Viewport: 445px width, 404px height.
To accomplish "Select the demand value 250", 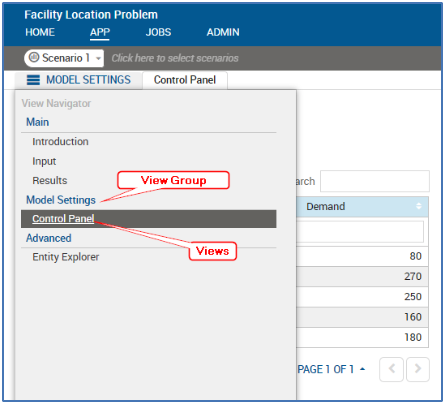I will coord(413,297).
